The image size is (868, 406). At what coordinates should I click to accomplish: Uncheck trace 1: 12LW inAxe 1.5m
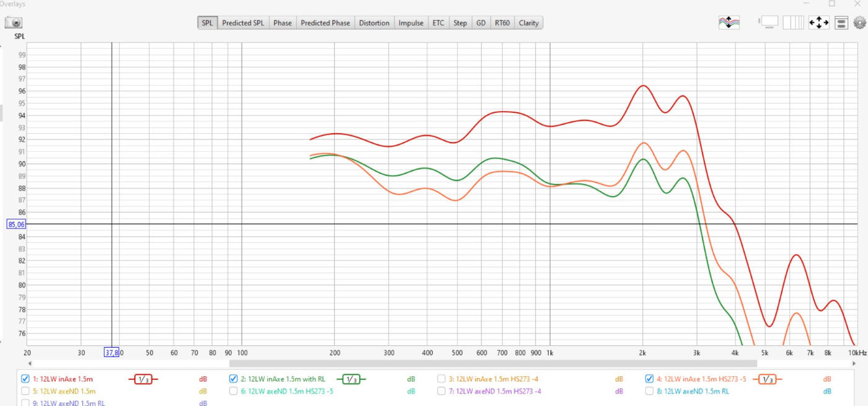[25, 379]
